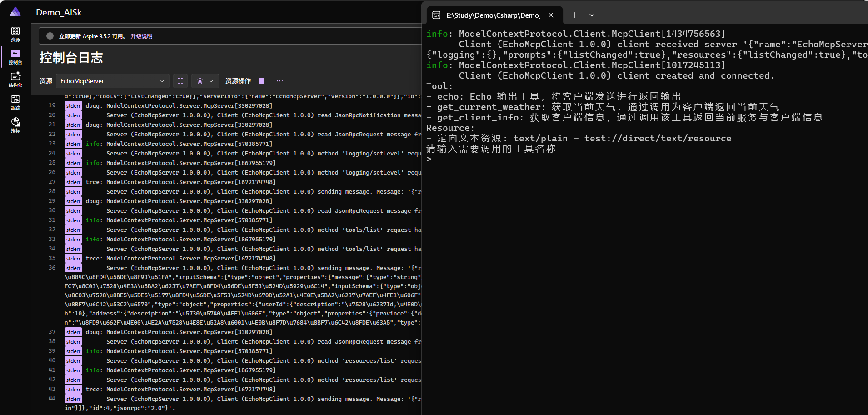Expand the chevron beside the trash icon
Viewport: 868px width, 415px height.
pos(211,81)
